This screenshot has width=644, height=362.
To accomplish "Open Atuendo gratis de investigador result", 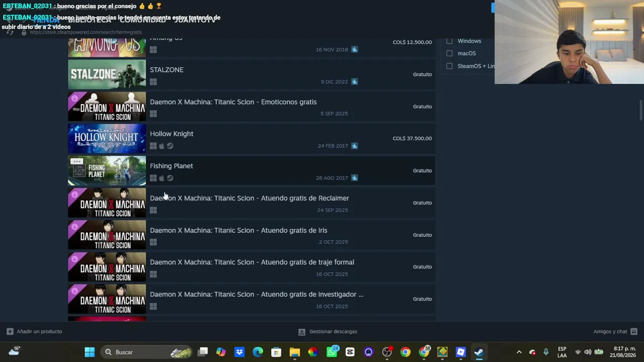I will (x=257, y=294).
